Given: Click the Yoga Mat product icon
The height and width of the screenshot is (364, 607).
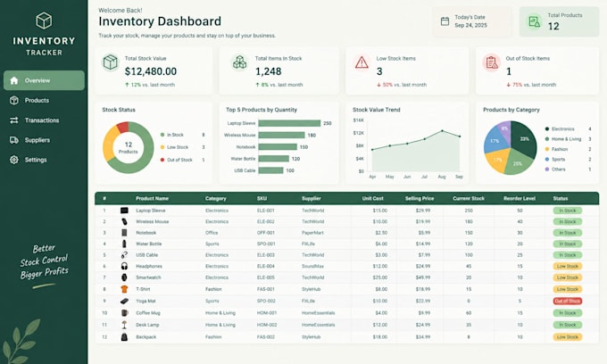Looking at the screenshot, I should tap(124, 301).
